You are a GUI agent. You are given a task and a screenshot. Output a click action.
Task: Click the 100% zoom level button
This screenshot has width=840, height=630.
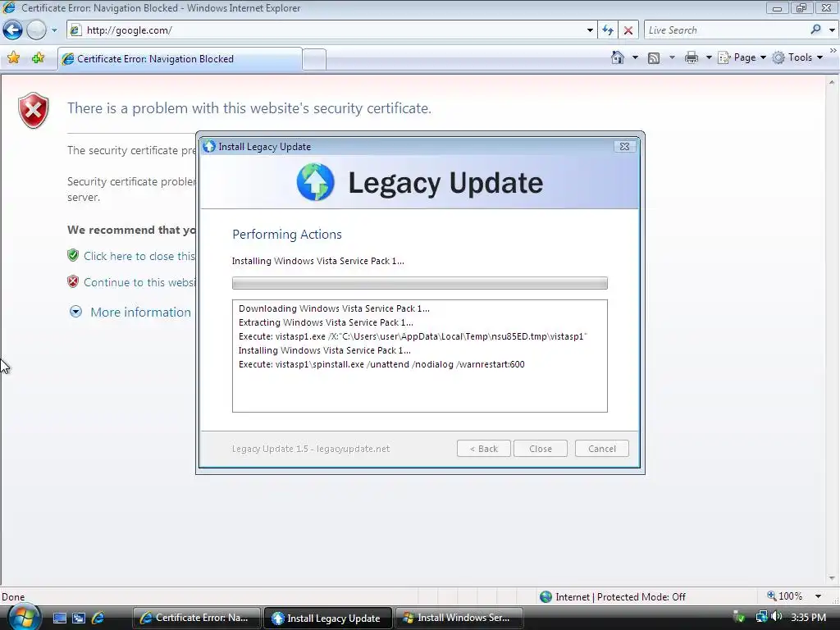pos(785,596)
